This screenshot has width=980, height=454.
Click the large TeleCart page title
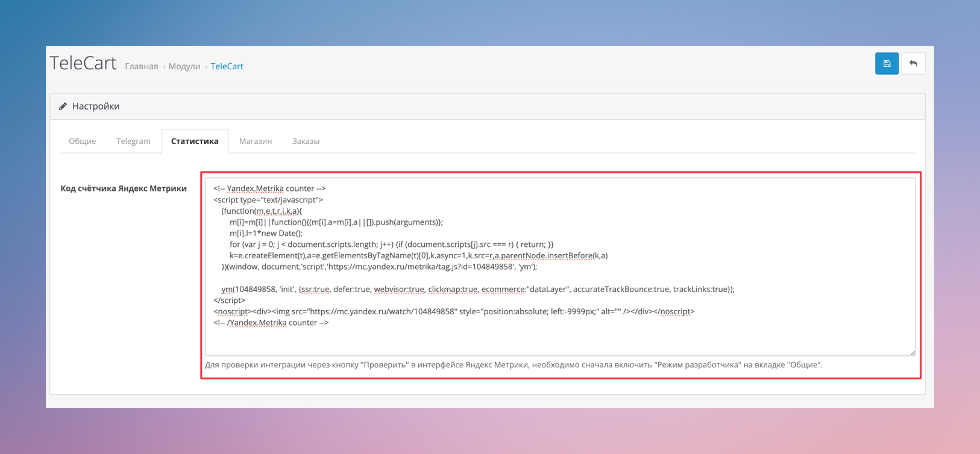(x=83, y=63)
